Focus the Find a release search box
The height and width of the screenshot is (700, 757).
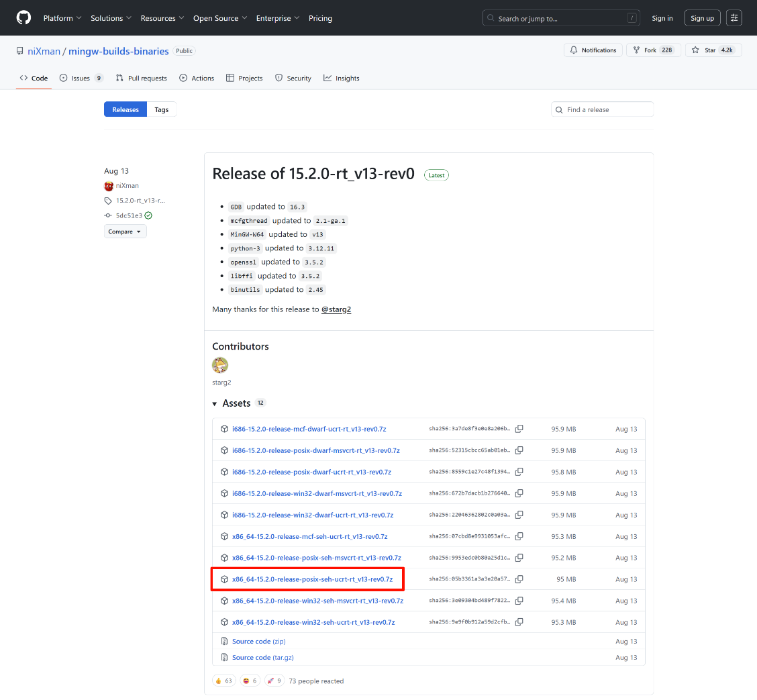tap(602, 109)
